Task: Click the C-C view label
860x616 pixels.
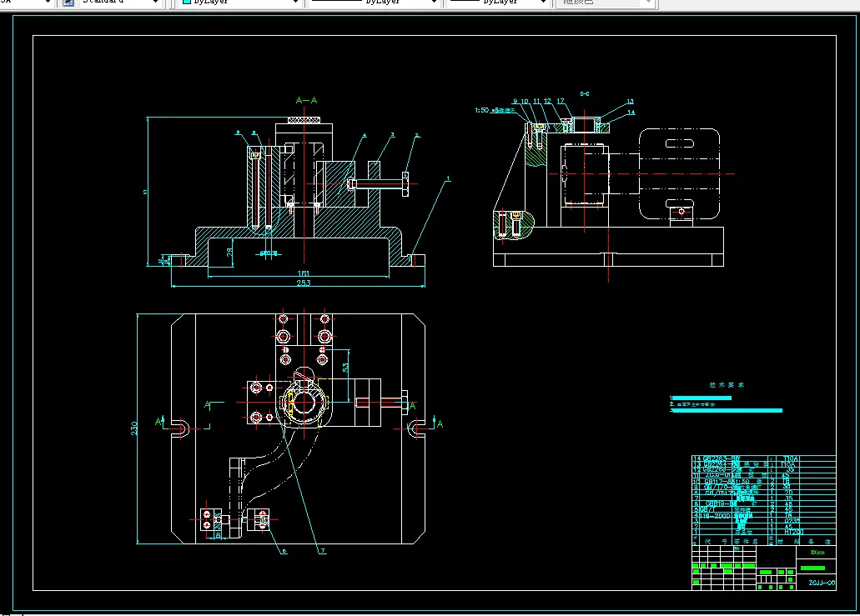Action: point(585,93)
